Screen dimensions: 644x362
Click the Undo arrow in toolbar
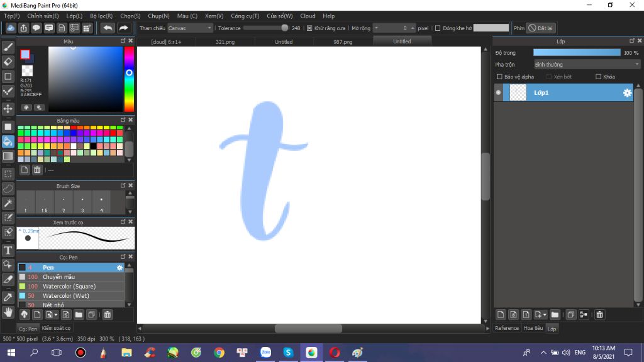coord(108,28)
